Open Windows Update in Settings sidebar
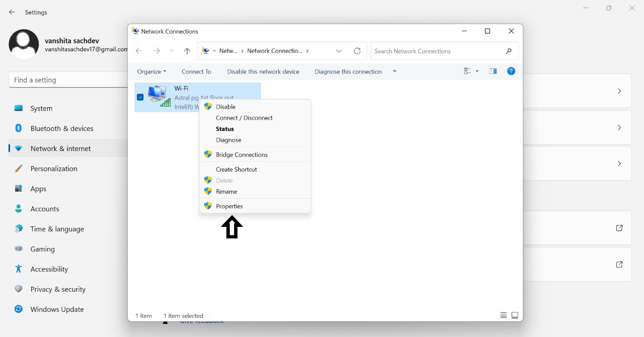 (x=57, y=309)
